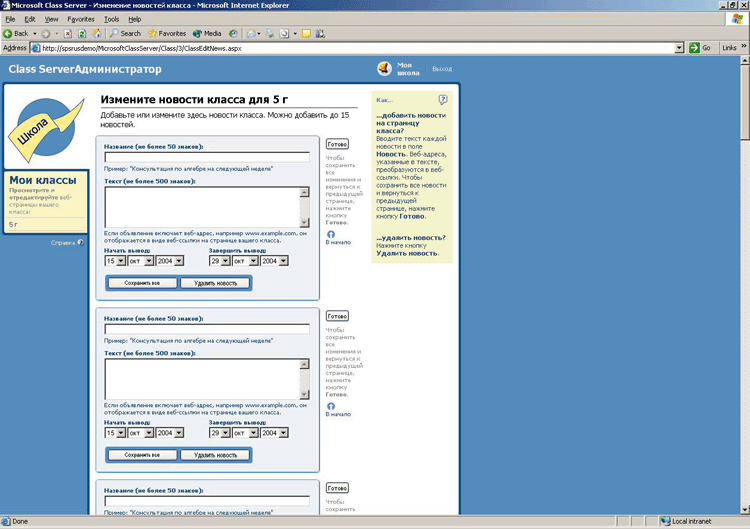This screenshot has width=750, height=529.
Task: Click the Messenger toolbar icon
Action: (320, 33)
